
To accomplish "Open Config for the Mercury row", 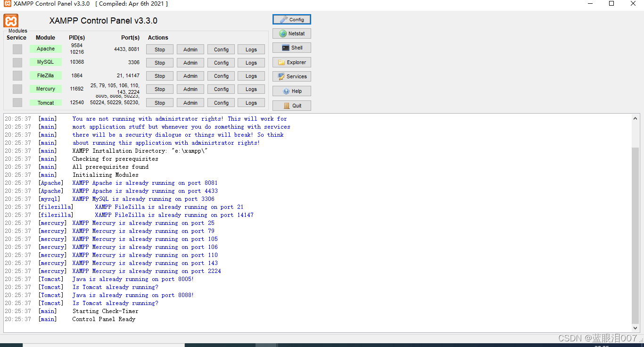I will tap(221, 89).
